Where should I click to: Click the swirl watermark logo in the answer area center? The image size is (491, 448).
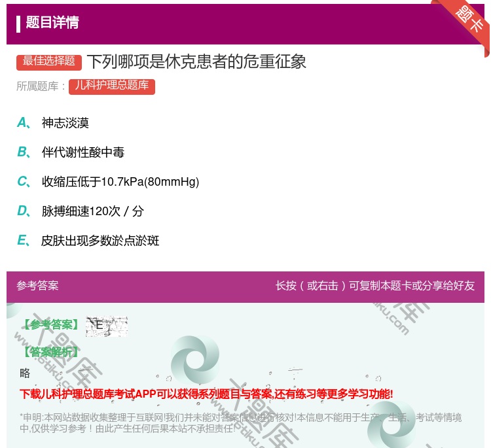[x=194, y=362]
